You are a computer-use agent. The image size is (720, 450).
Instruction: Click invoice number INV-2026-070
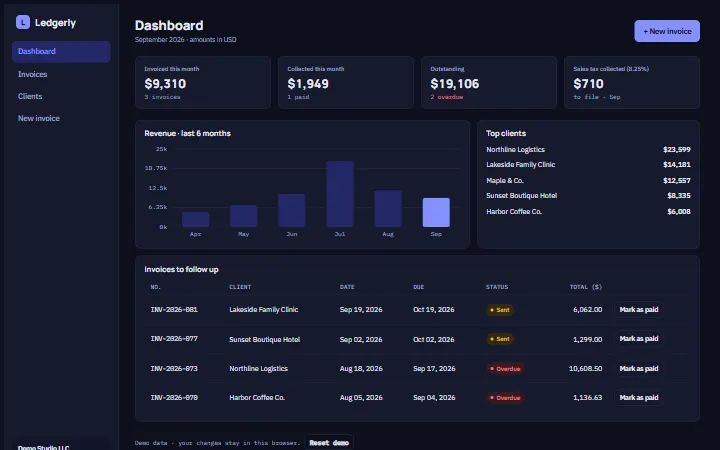[x=174, y=398]
